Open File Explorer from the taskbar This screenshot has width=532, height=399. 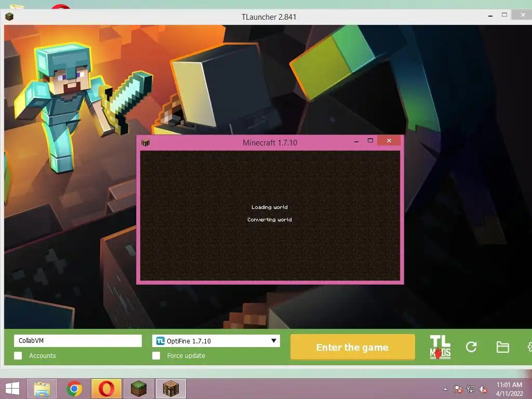[42, 389]
